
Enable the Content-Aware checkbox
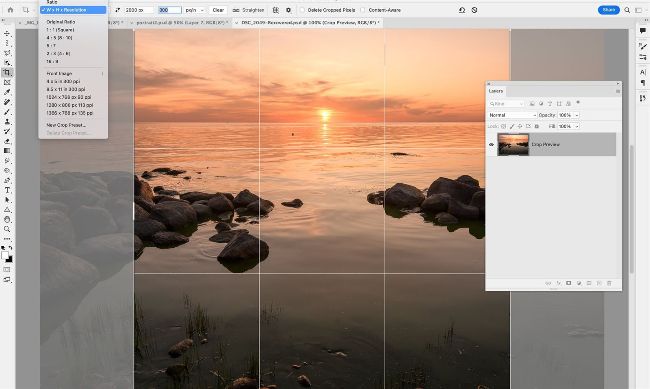pyautogui.click(x=363, y=10)
